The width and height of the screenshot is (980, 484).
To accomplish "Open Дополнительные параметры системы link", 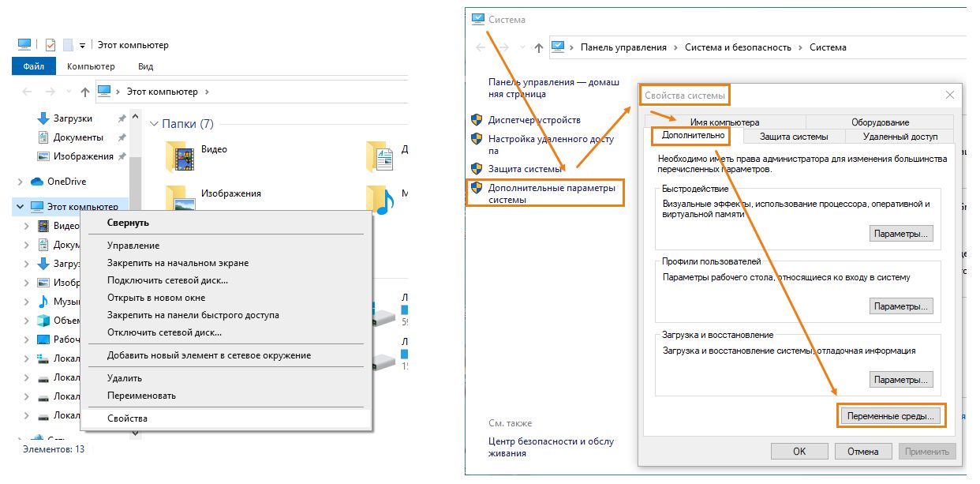I will [551, 194].
